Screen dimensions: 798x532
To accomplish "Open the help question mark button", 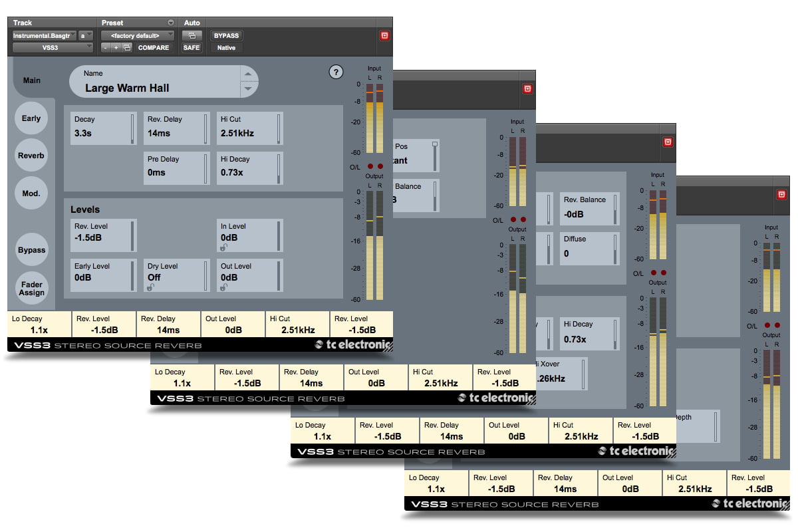I will tap(336, 72).
